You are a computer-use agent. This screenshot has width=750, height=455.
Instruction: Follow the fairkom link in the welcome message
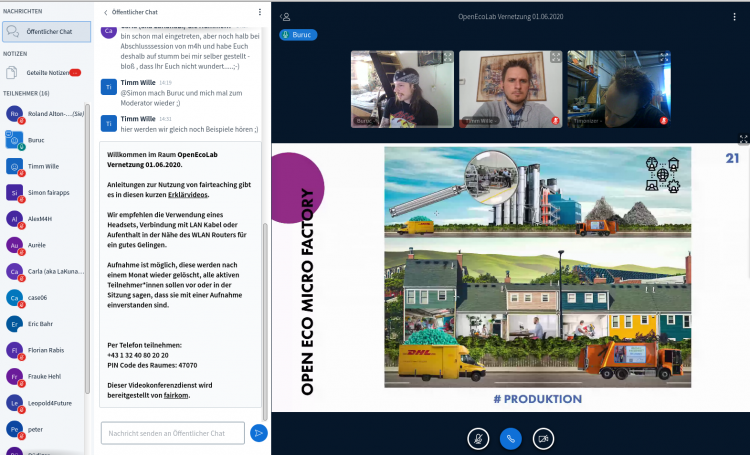177,395
